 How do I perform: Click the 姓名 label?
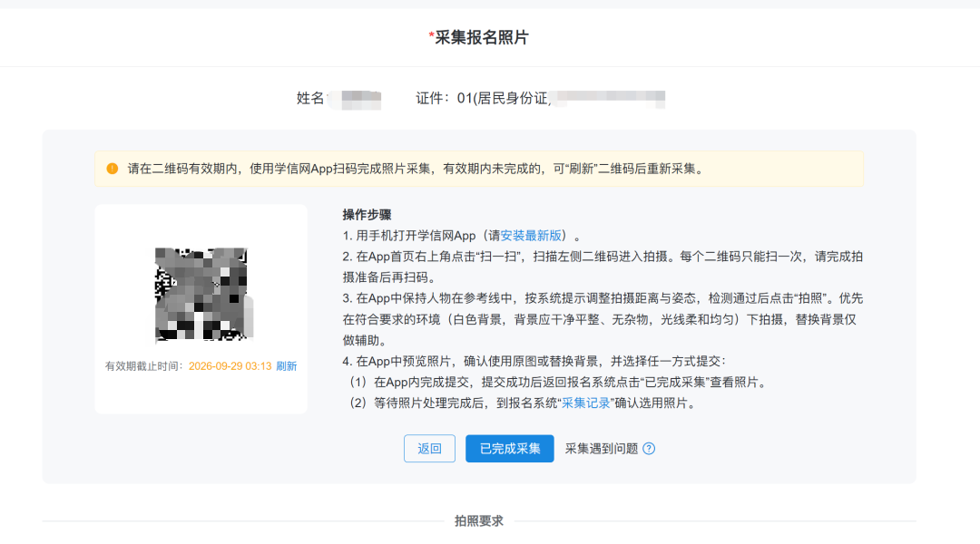[x=310, y=98]
